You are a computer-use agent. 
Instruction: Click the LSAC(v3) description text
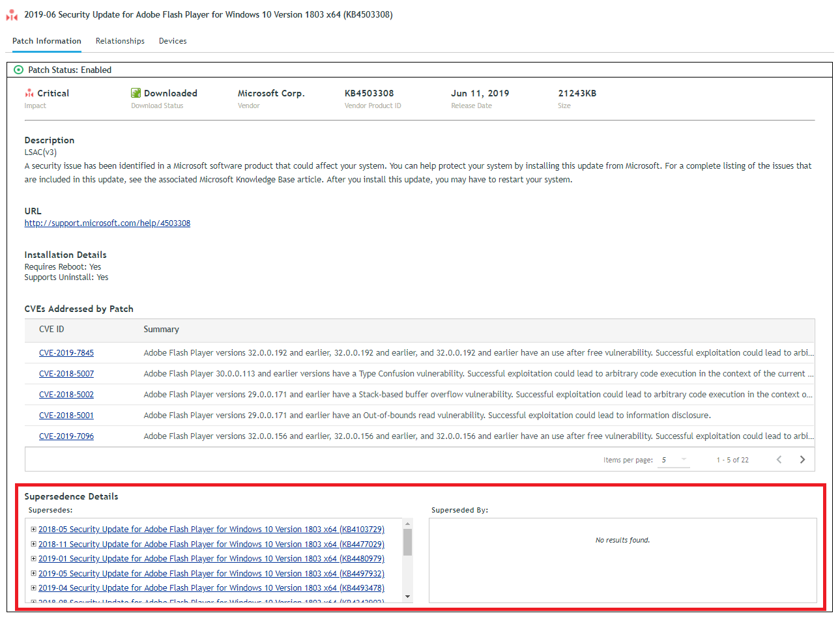point(40,152)
